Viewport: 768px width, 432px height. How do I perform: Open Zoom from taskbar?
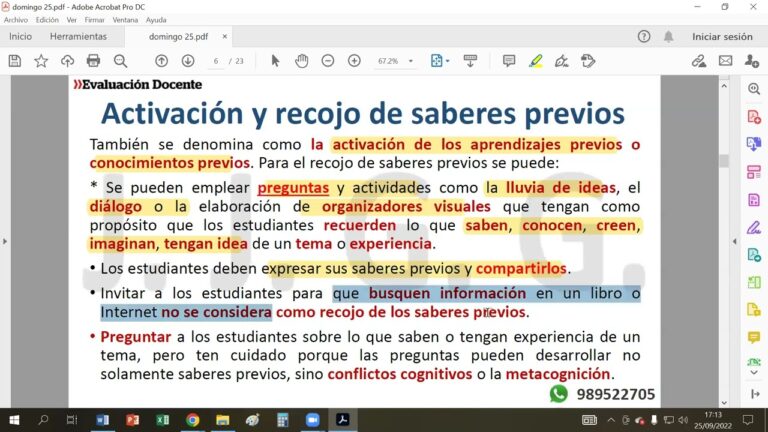tap(312, 420)
